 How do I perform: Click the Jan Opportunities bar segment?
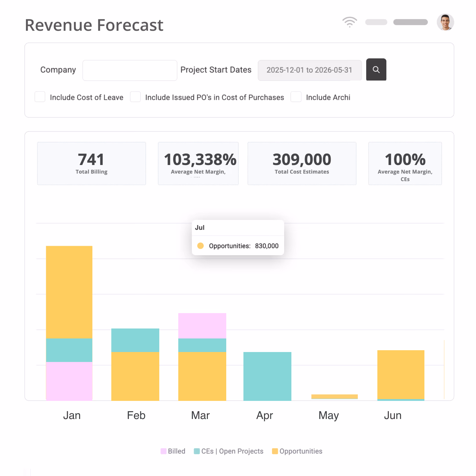coord(69,292)
